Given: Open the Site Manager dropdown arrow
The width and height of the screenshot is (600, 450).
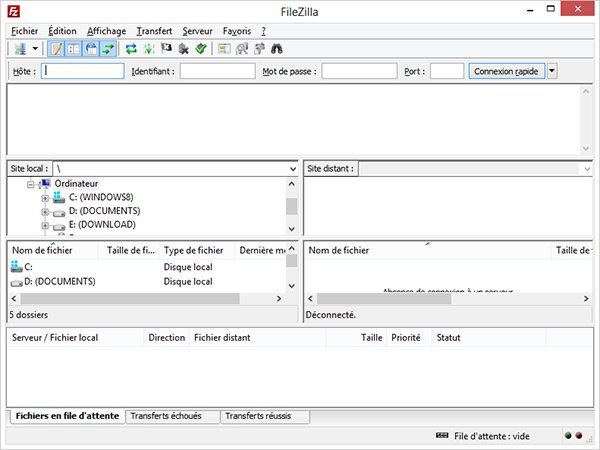Looking at the screenshot, I should pyautogui.click(x=35, y=49).
